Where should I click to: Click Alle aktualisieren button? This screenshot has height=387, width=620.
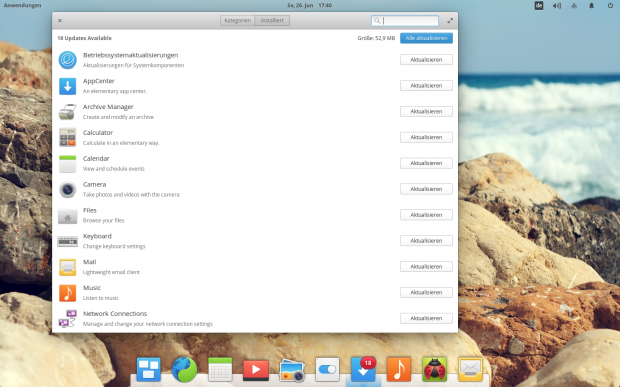[x=426, y=38]
